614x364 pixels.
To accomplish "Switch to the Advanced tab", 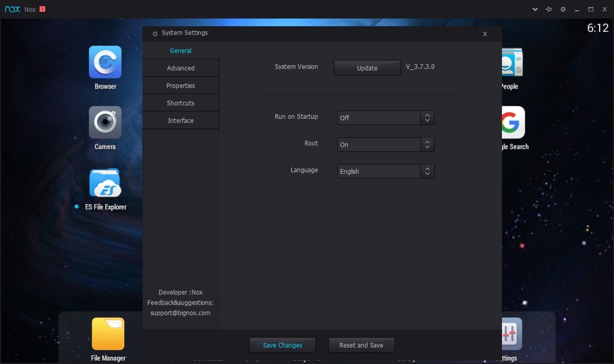I will pos(180,68).
